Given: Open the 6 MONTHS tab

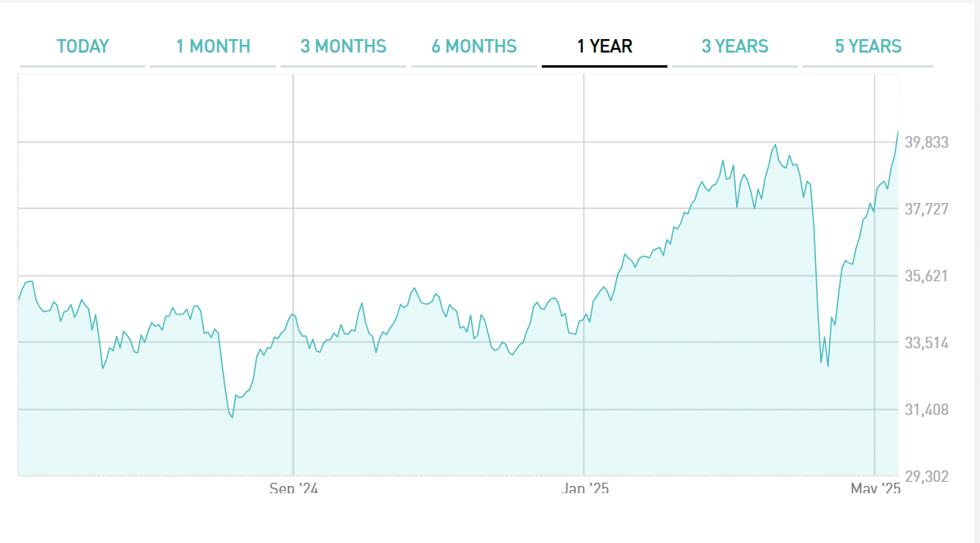Looking at the screenshot, I should tap(474, 46).
